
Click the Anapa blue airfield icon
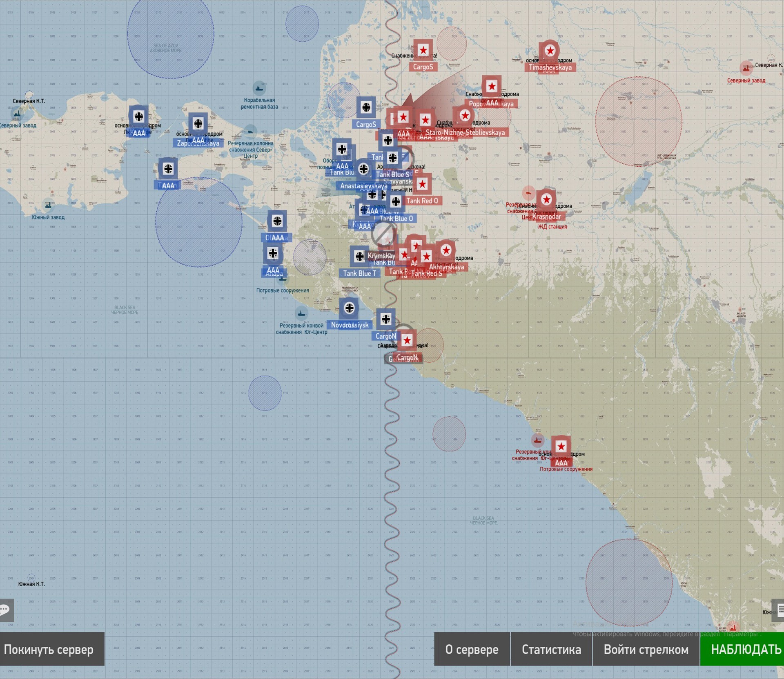point(273,253)
